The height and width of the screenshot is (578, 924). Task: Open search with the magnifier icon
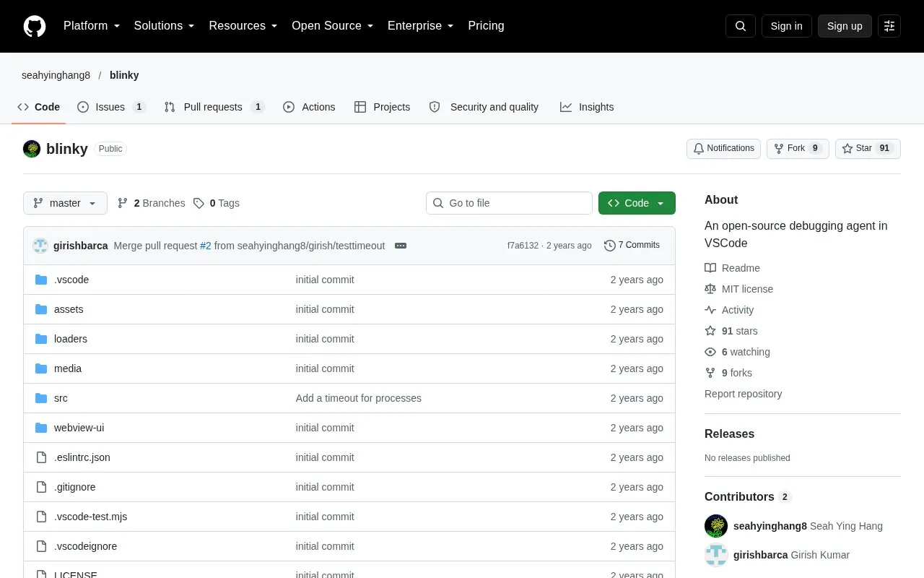tap(741, 26)
